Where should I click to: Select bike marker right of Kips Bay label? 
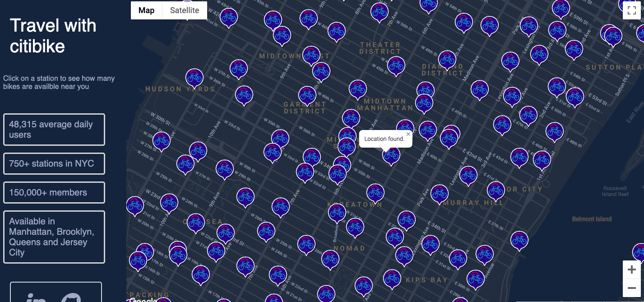point(475,279)
